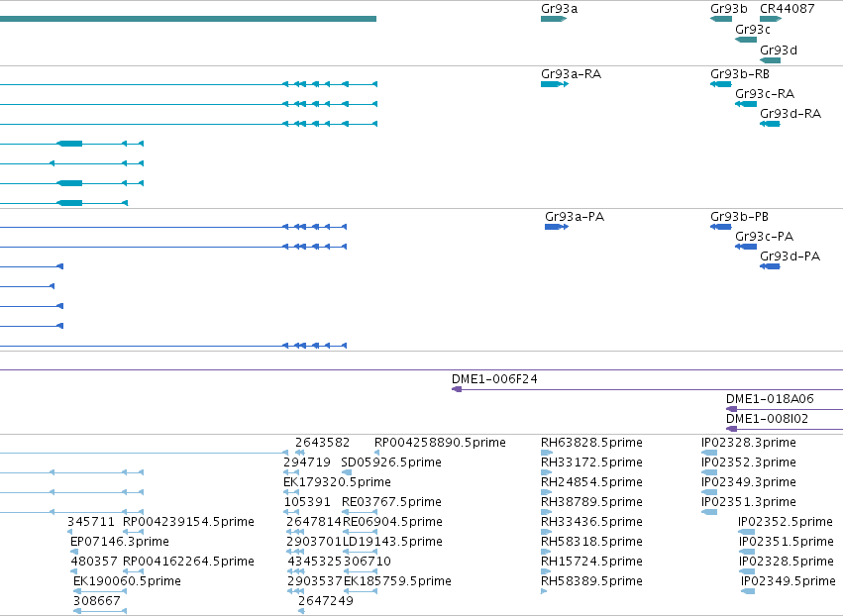843x616 pixels.
Task: Open EST IP02349.5prime
Action: click(x=789, y=581)
